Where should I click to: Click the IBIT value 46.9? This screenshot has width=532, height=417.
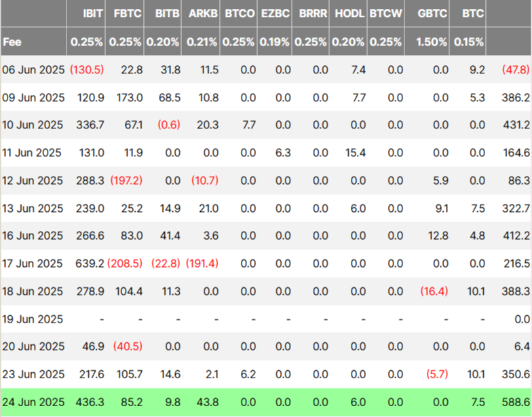(93, 346)
